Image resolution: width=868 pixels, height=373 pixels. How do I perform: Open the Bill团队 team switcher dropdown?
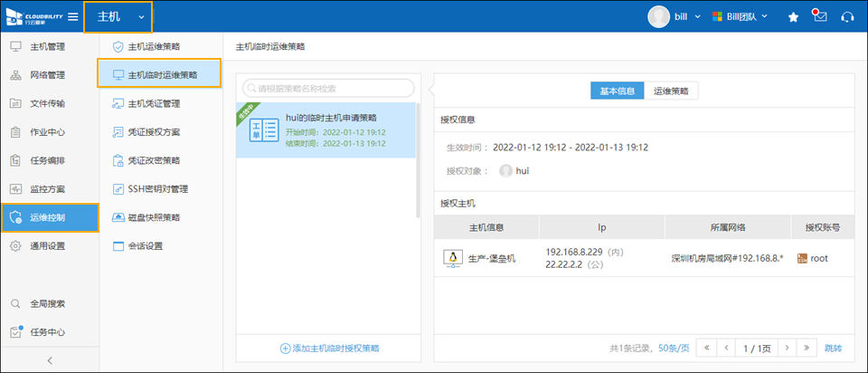pos(740,16)
